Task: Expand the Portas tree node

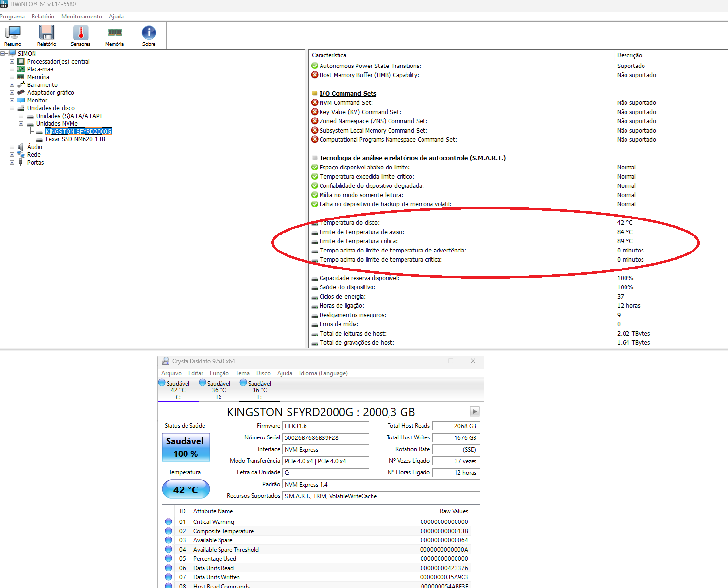Action: (x=12, y=163)
